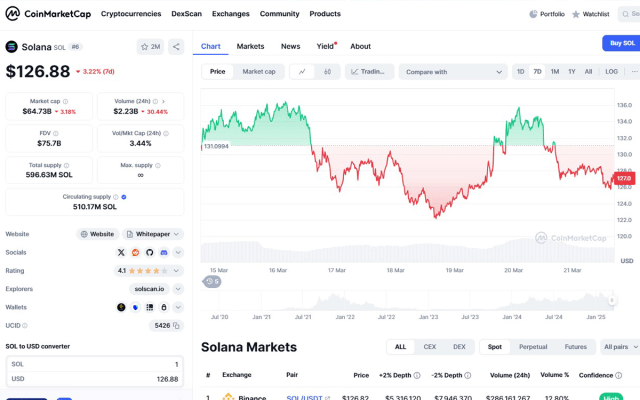Toggle chart to Market cap view

(259, 72)
